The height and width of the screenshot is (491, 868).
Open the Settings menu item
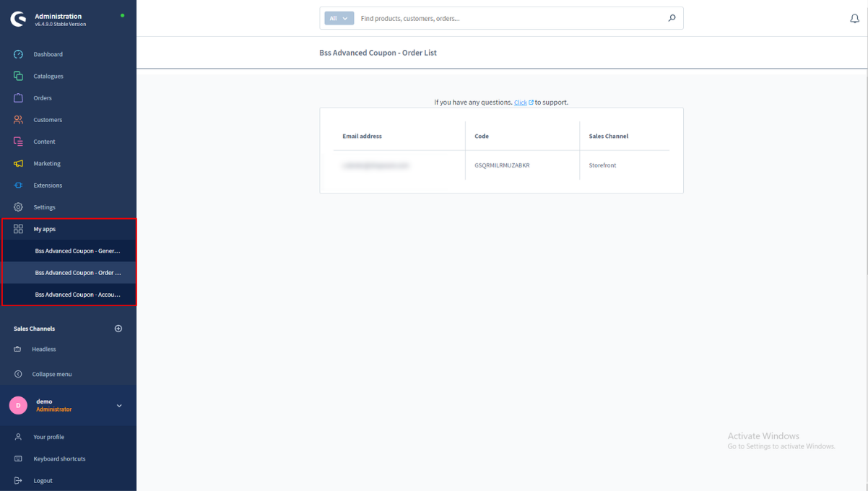(x=44, y=207)
